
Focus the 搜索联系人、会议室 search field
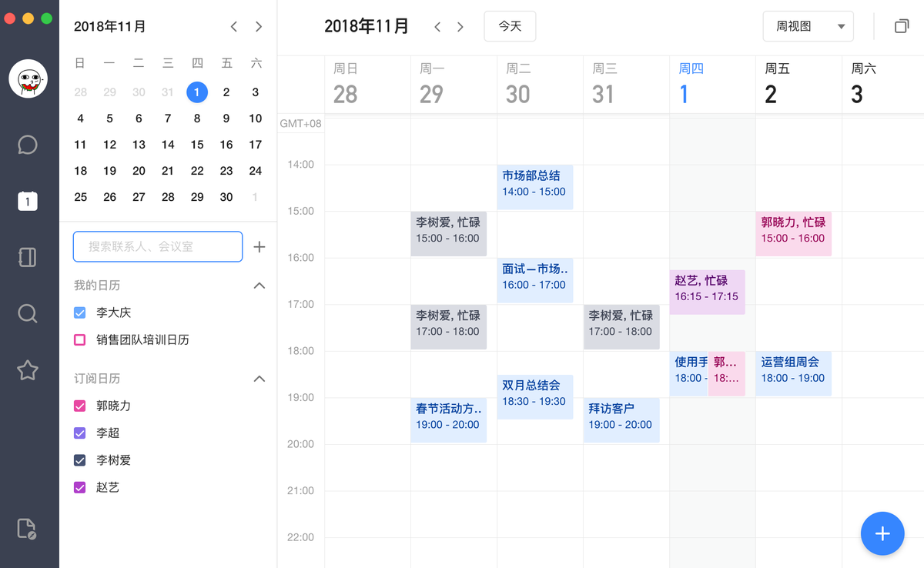158,247
